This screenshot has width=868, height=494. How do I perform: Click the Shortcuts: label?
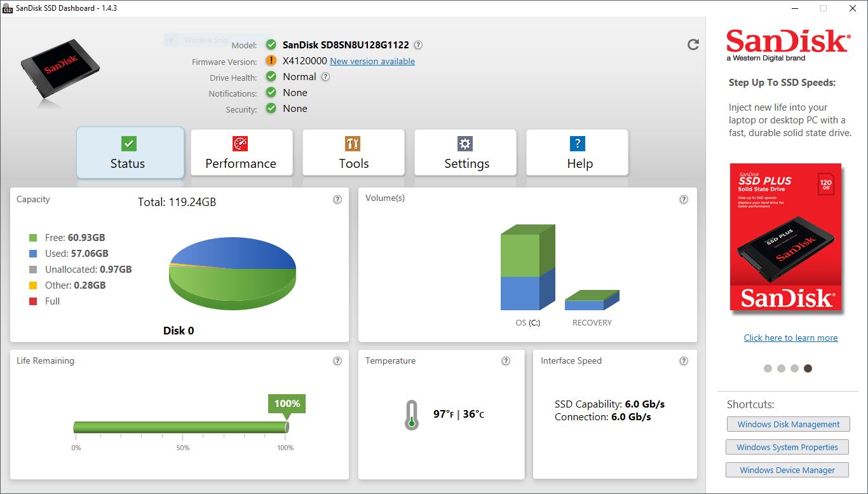click(750, 405)
